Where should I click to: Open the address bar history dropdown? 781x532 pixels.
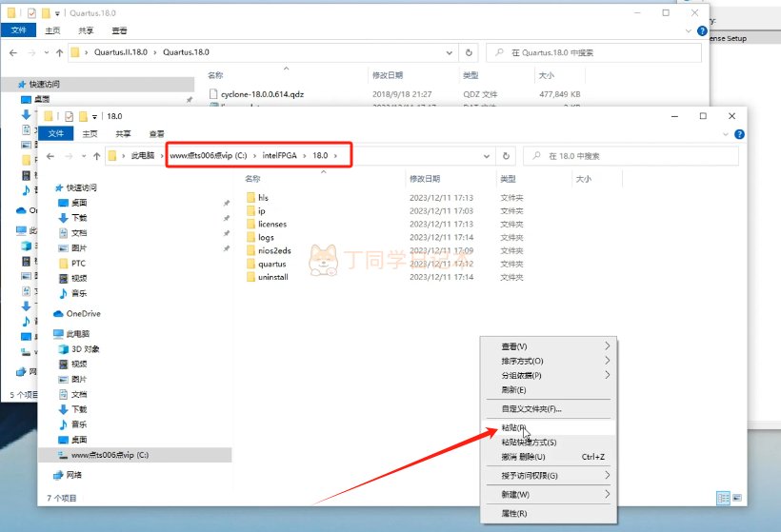coord(488,155)
